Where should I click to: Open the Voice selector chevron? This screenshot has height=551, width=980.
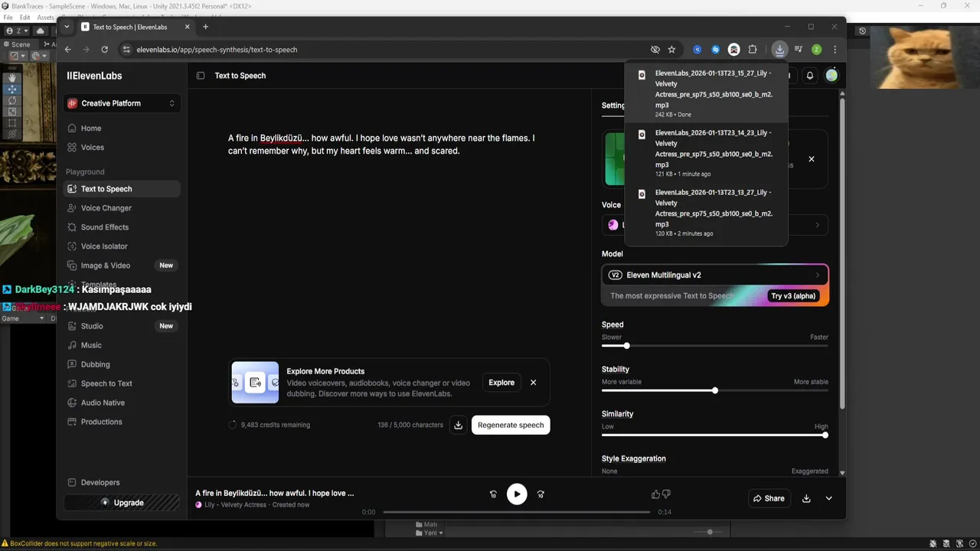pos(817,225)
